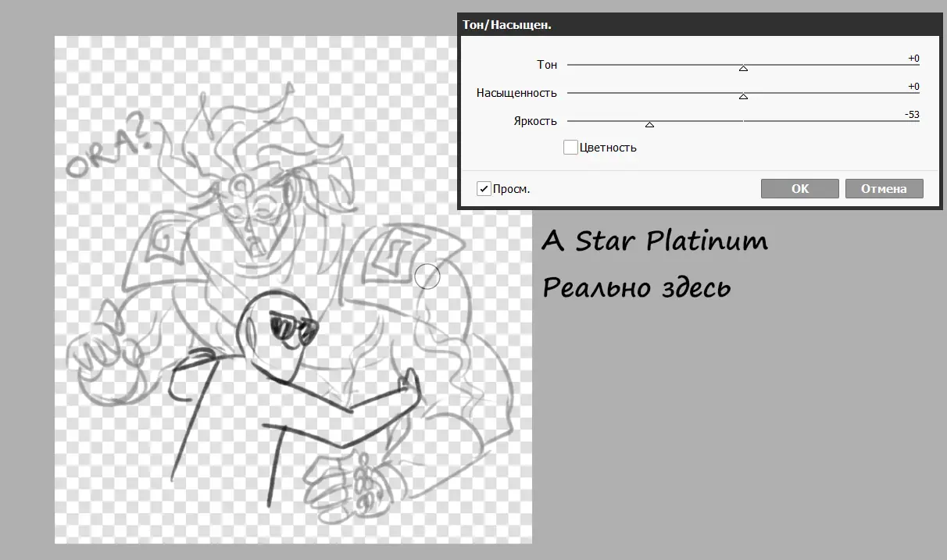
Task: Click the Насыщенность label text
Action: click(516, 93)
